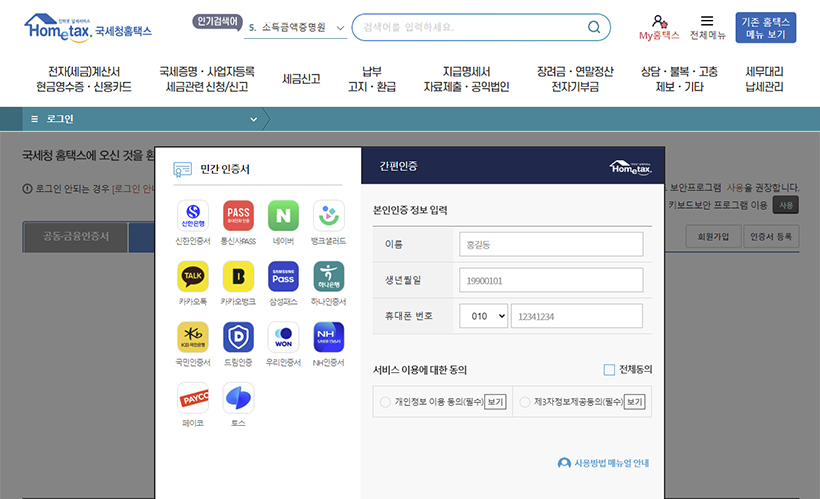Expand the 로그인 breadcrumb dropdown chevron

click(x=254, y=119)
